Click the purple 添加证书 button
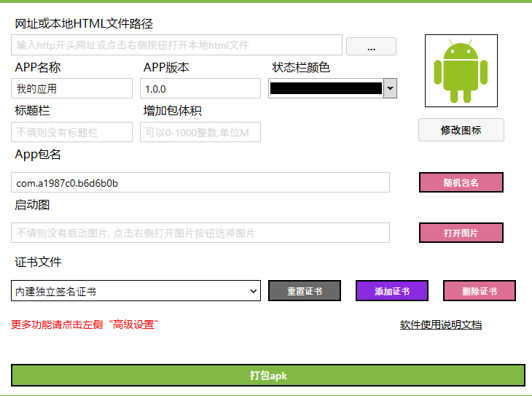The width and height of the screenshot is (532, 396). [x=392, y=291]
